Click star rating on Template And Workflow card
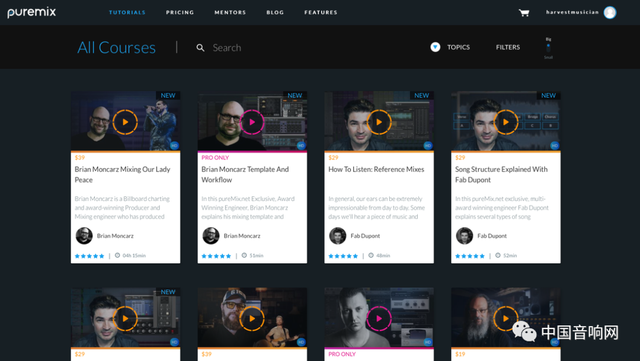This screenshot has height=361, width=640. 216,256
